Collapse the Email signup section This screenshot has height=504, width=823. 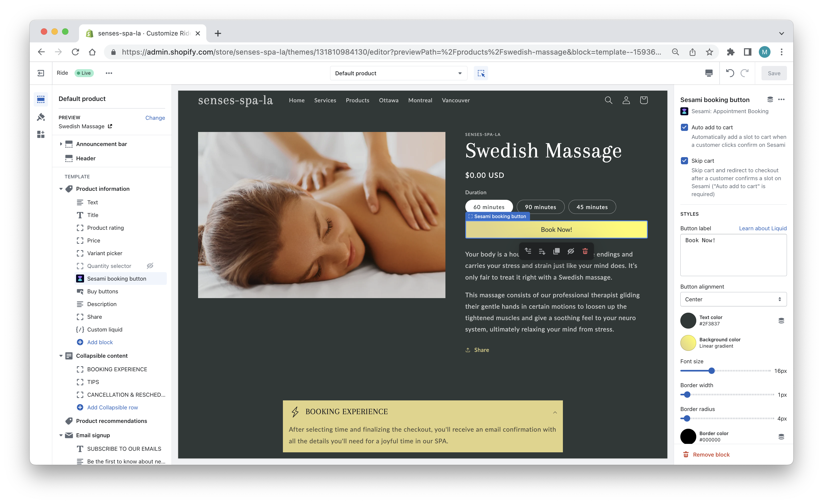[x=61, y=435]
